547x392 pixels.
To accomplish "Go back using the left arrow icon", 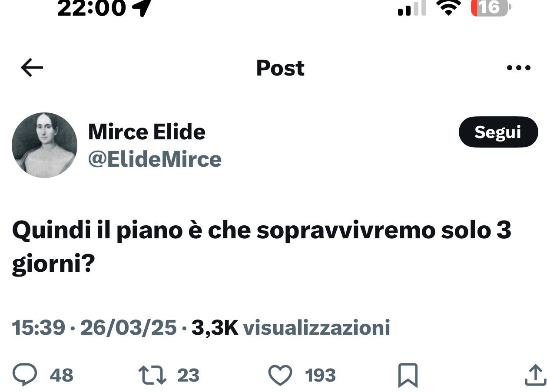I will click(x=32, y=68).
